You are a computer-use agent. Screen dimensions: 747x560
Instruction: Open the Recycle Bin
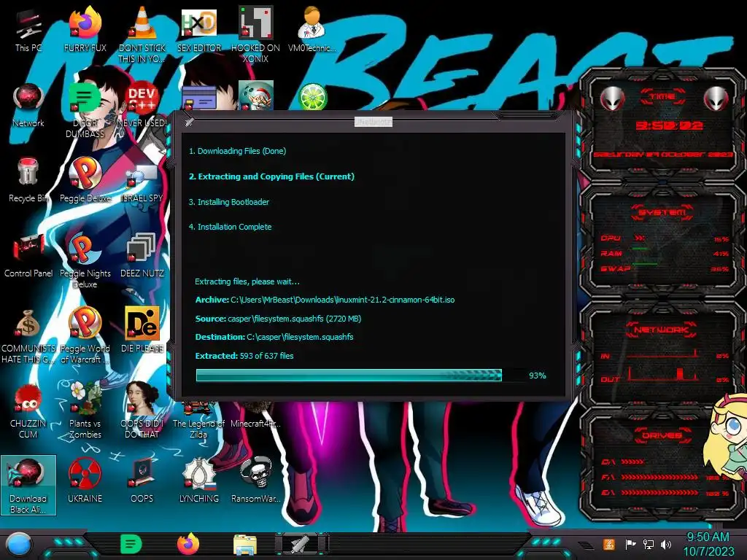click(28, 180)
